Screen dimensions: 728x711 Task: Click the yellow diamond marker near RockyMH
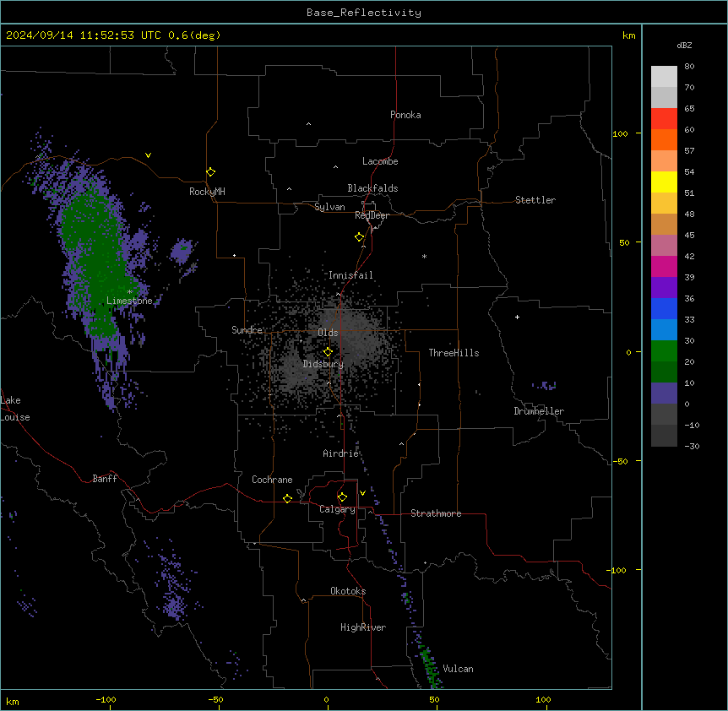point(211,172)
